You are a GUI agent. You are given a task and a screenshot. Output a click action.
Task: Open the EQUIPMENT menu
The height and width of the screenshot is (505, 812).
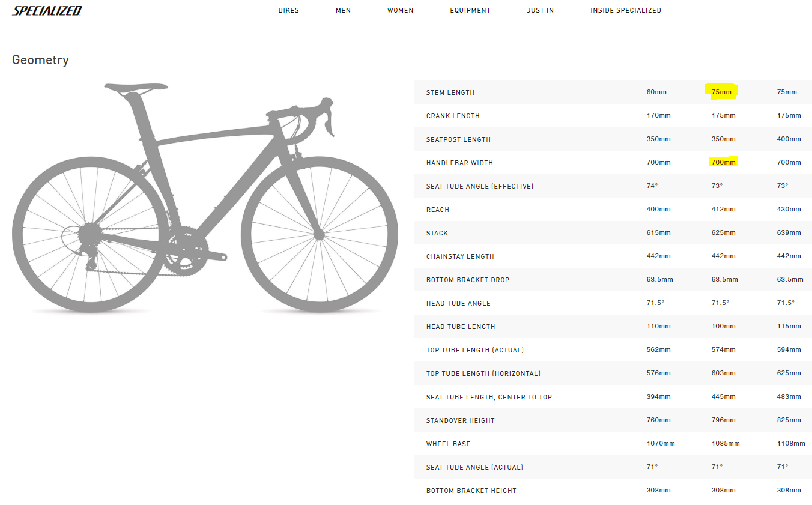pos(470,11)
